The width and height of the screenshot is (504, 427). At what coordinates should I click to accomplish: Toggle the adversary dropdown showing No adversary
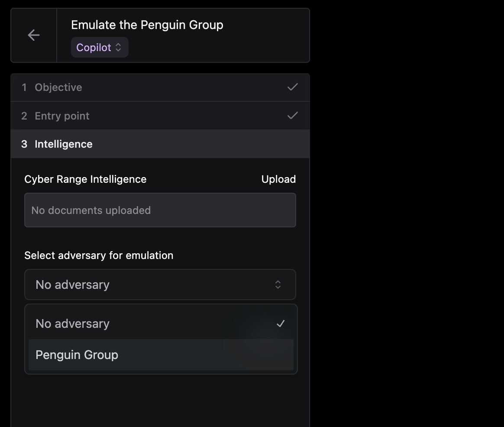click(160, 285)
